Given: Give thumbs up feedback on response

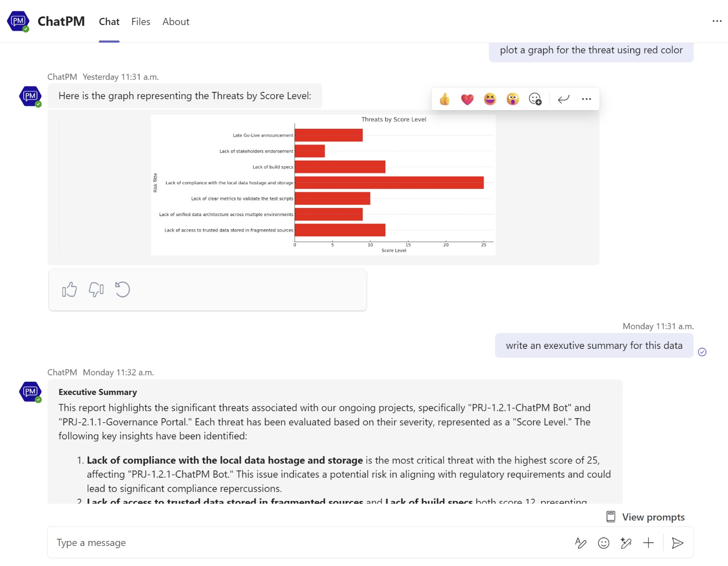Looking at the screenshot, I should point(70,289).
